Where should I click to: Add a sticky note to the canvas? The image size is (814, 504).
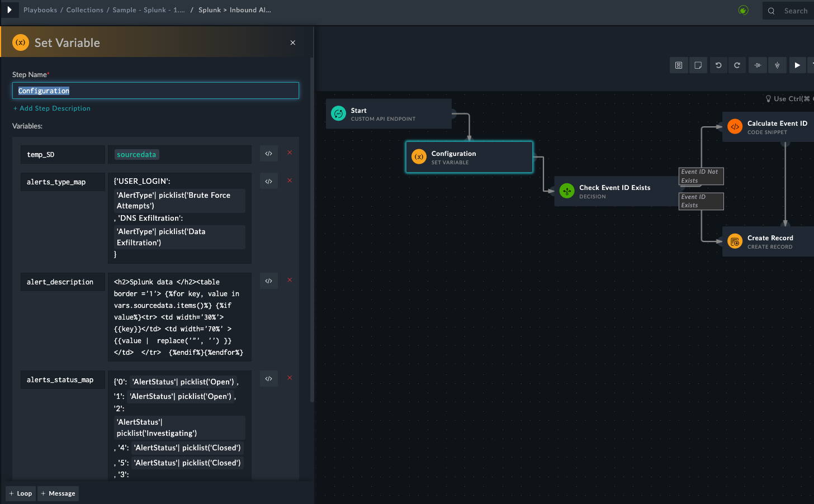[698, 65]
